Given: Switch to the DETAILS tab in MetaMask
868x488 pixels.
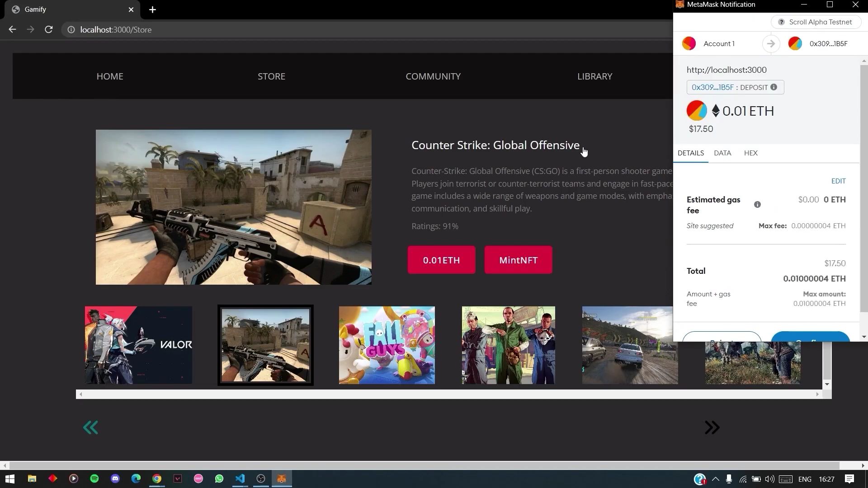Looking at the screenshot, I should pos(690,153).
